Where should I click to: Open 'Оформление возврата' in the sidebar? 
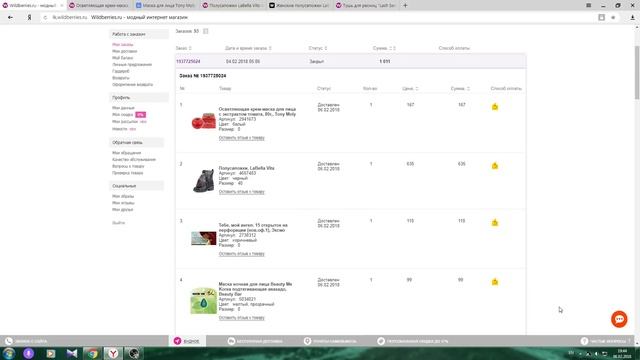coord(132,84)
